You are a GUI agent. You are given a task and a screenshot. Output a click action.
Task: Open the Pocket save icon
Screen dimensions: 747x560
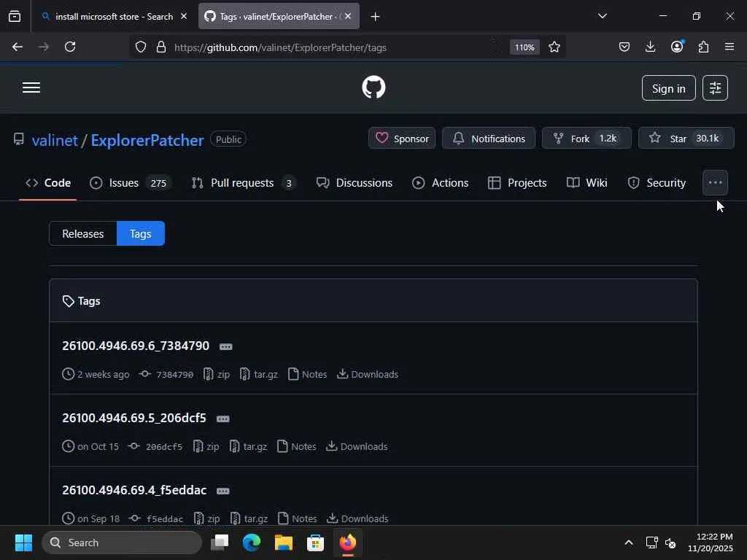624,47
